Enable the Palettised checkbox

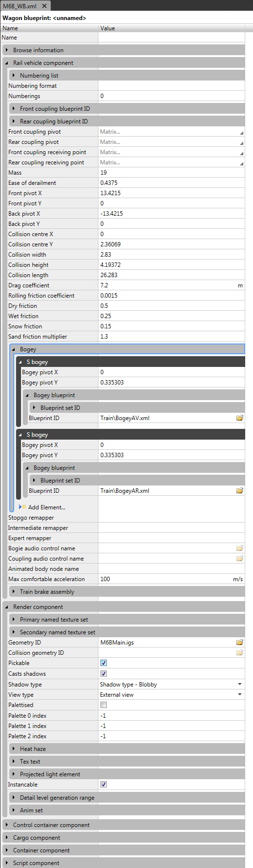click(x=103, y=705)
